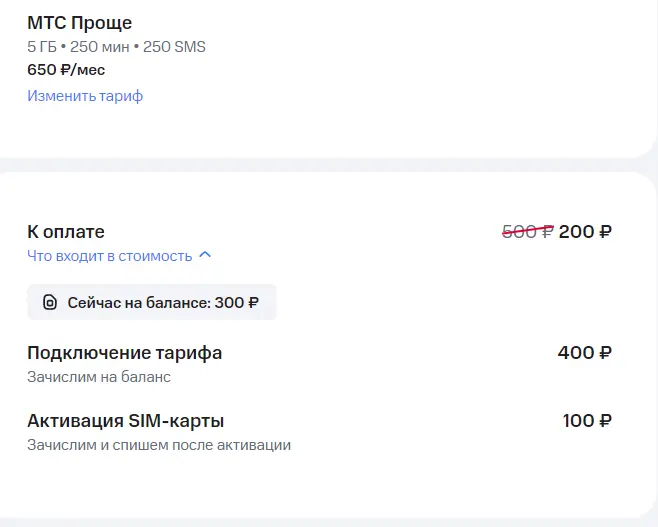Click the '650 ₽/мес' monthly price
The width and height of the screenshot is (658, 527).
66,70
